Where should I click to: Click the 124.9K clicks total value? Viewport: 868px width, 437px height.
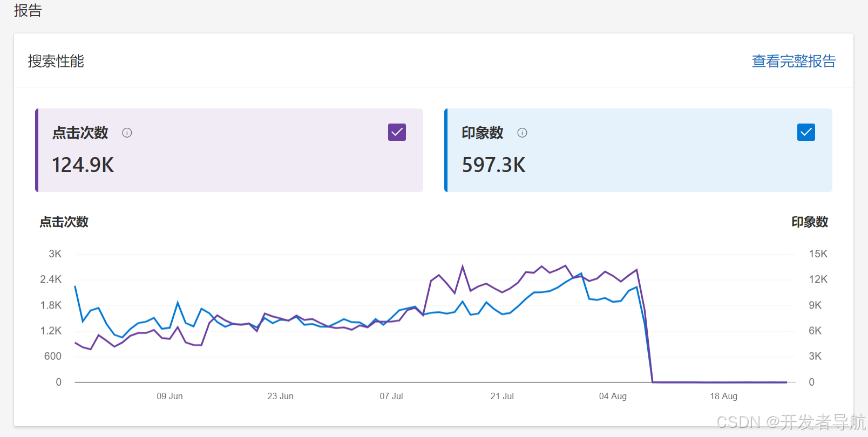pyautogui.click(x=83, y=165)
